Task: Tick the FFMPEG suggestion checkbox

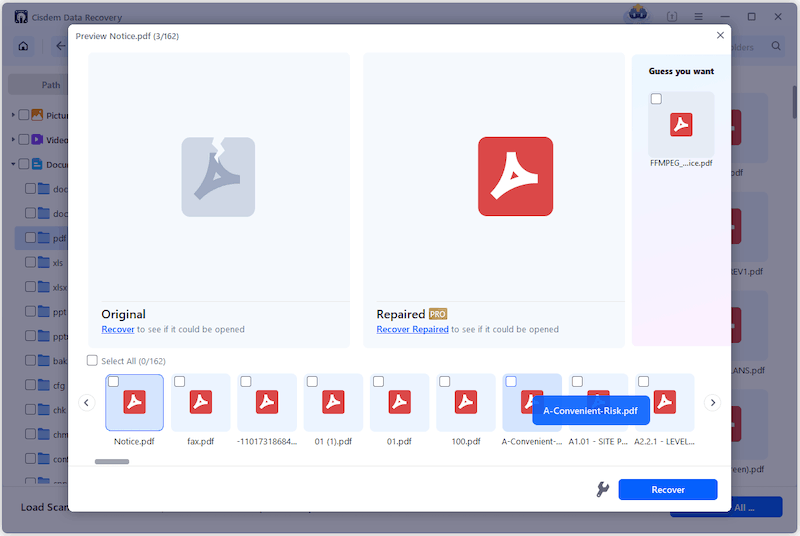Action: (x=656, y=99)
